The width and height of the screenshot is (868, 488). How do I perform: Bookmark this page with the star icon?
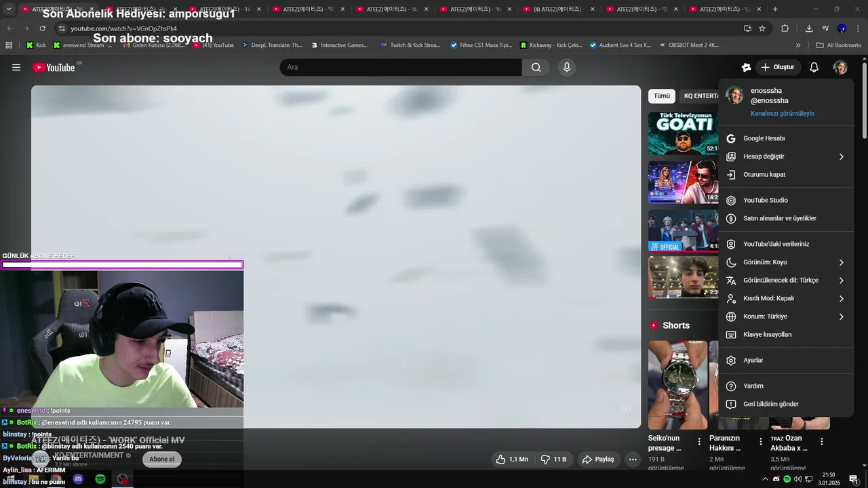(x=762, y=28)
